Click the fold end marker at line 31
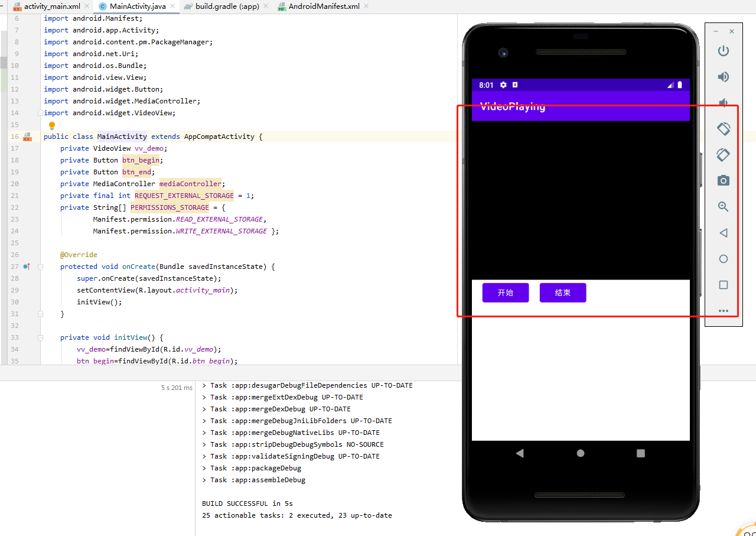The height and width of the screenshot is (536, 756). [41, 314]
